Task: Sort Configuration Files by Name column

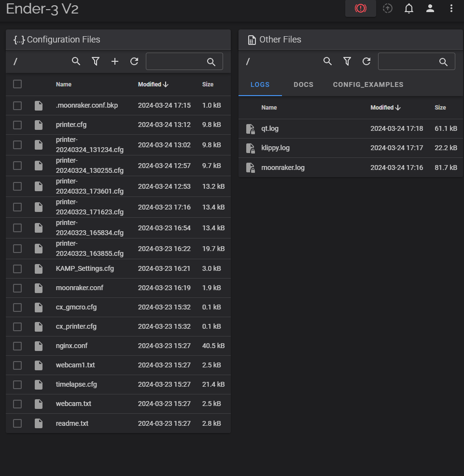Action: point(63,84)
